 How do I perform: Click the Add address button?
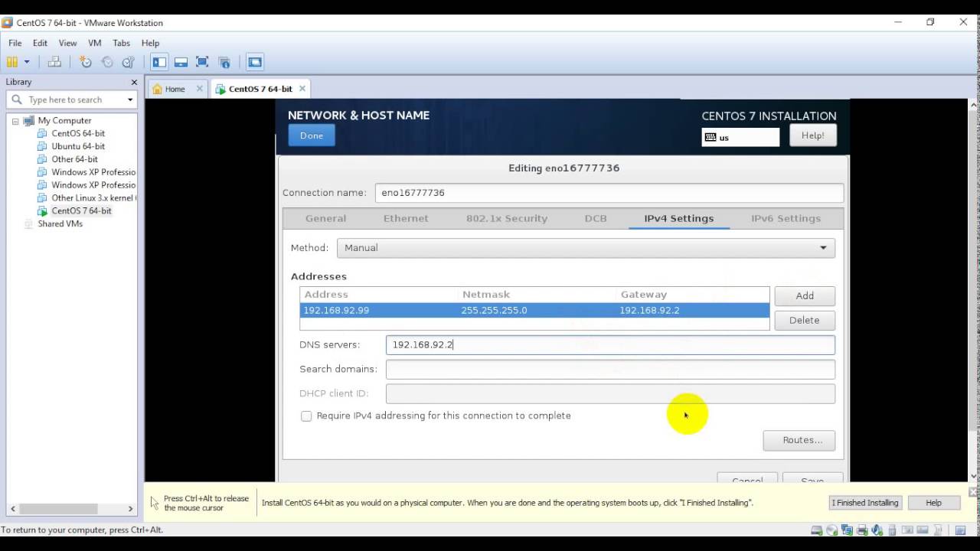coord(805,295)
